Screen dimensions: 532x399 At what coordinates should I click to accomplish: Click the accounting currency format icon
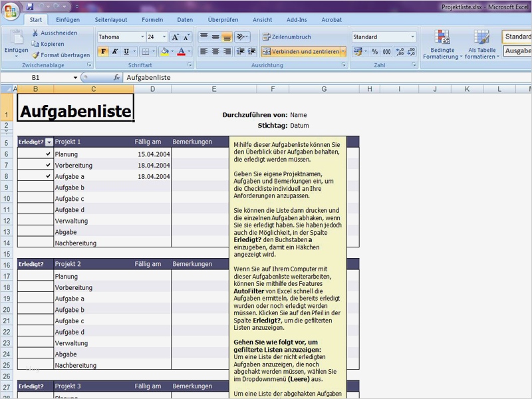click(x=358, y=52)
